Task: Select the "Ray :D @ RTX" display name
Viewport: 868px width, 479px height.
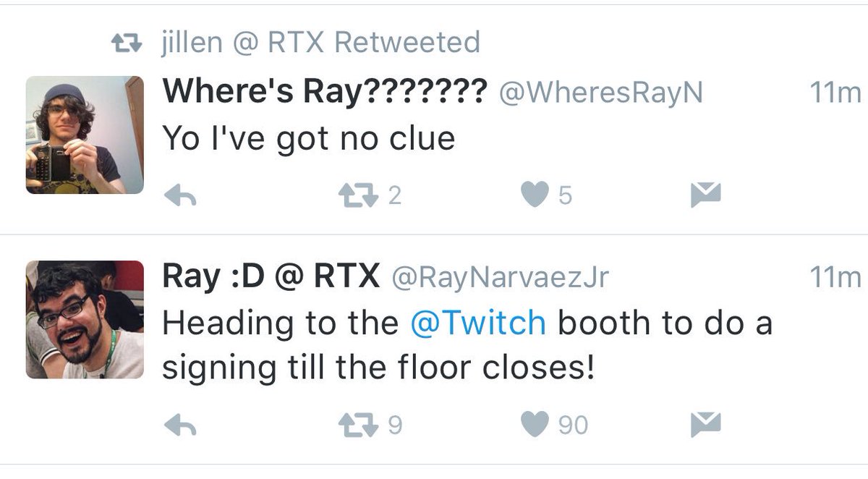Action: pos(271,276)
